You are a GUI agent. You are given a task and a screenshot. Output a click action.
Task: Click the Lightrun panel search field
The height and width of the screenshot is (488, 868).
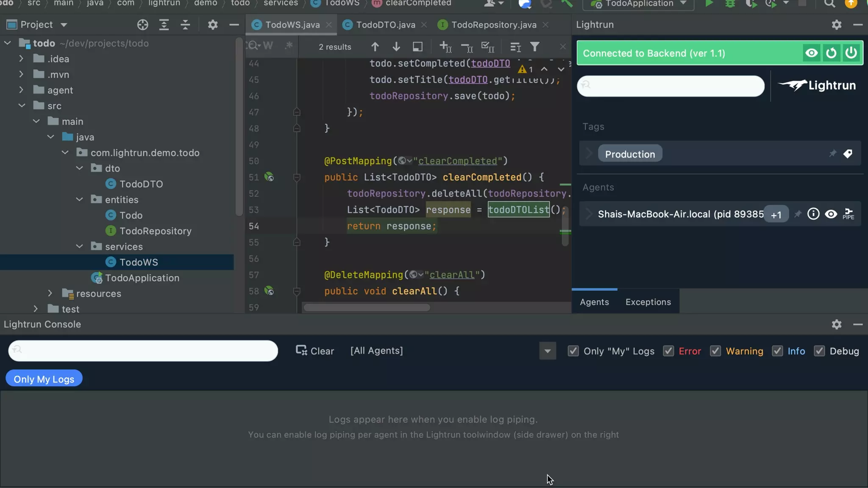click(670, 86)
